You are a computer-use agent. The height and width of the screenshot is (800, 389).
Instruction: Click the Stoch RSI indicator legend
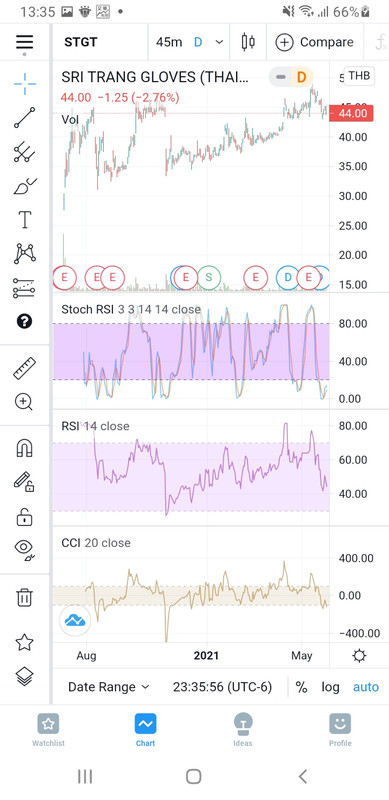(131, 309)
